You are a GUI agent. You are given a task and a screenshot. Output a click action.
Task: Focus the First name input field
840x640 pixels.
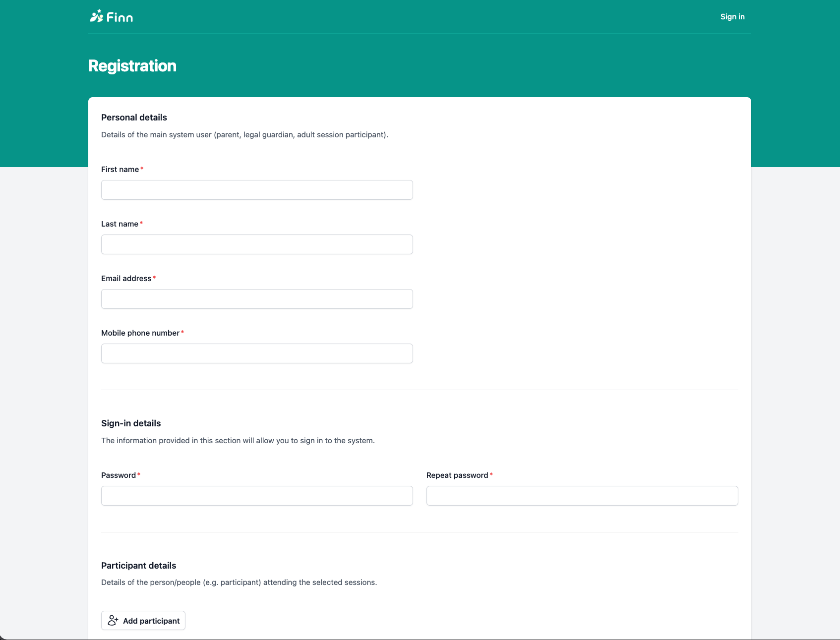pos(257,190)
